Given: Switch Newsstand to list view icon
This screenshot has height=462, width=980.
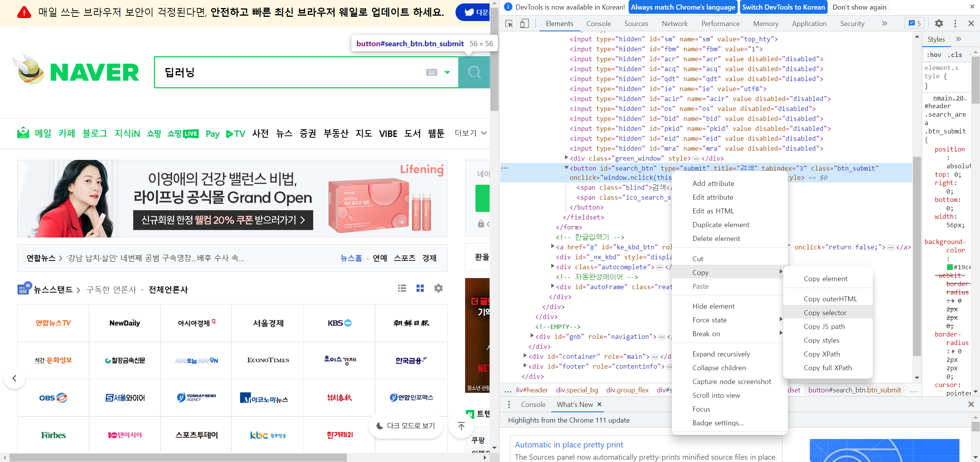Looking at the screenshot, I should coord(402,288).
